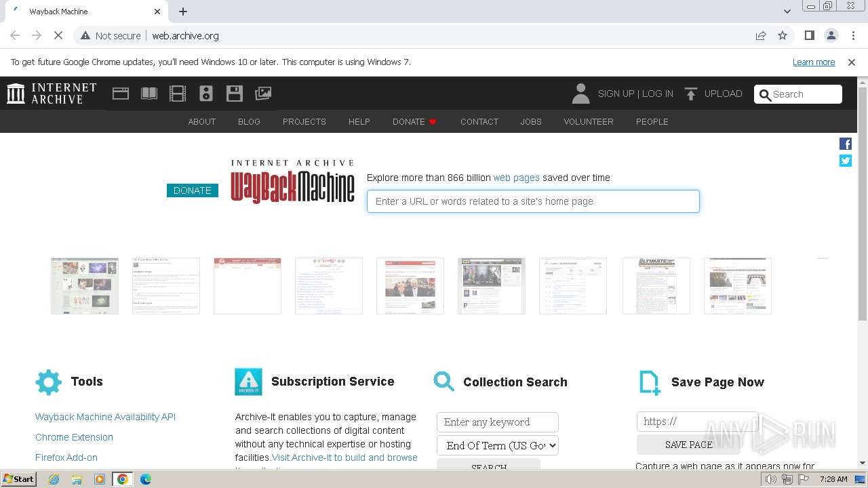The image size is (868, 488).
Task: Click the SIGN UP link
Action: coord(616,94)
